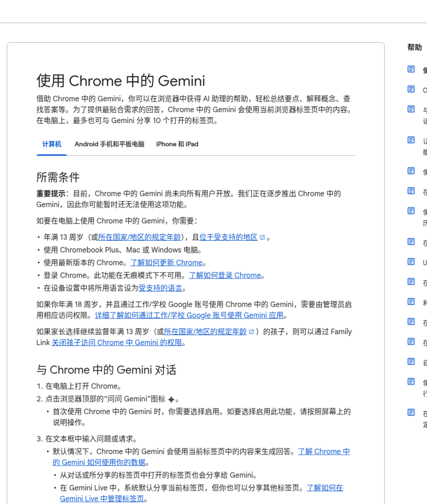
Task: Click the 使用 Chrome 中的 Gemini page title
Action: (x=121, y=81)
